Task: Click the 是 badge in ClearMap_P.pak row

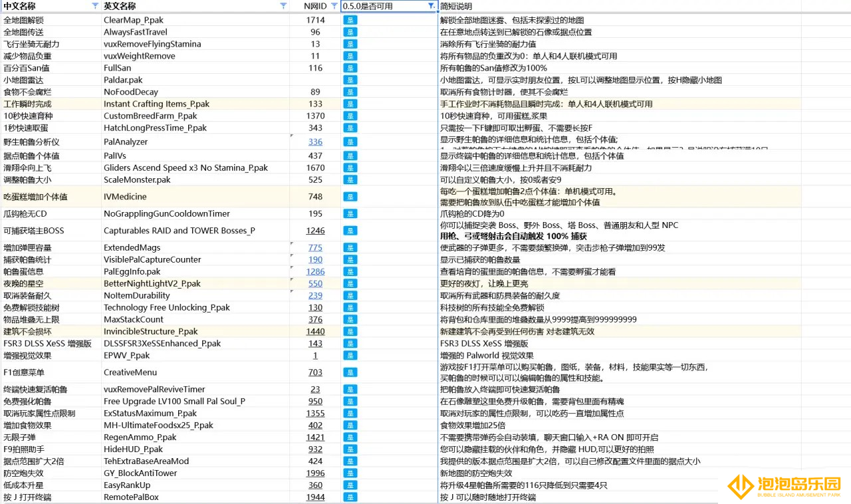Action: pyautogui.click(x=350, y=20)
